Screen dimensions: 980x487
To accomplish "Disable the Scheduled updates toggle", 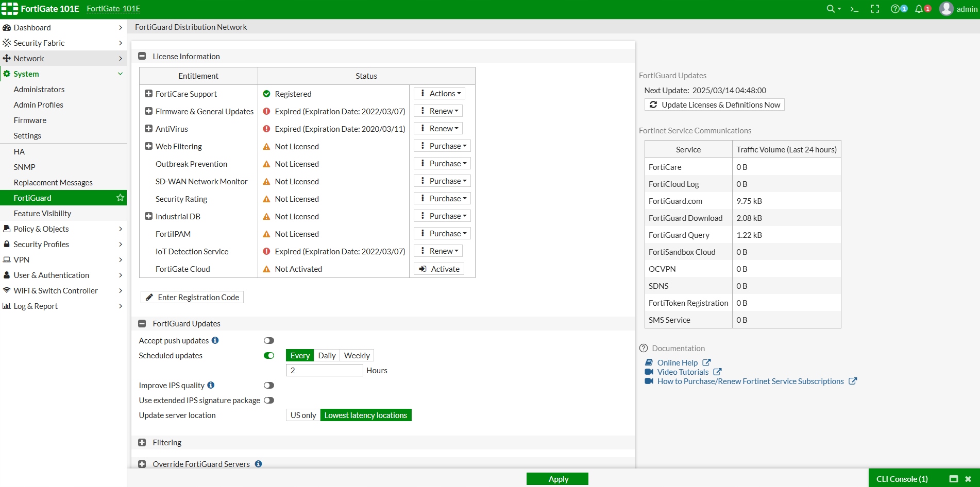I will pyautogui.click(x=269, y=355).
